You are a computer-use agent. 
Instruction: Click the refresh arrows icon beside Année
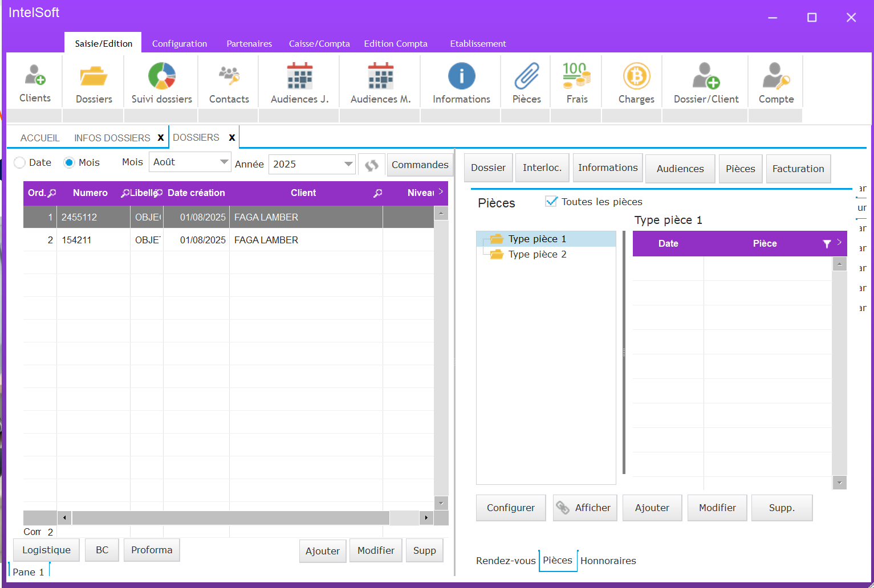[372, 165]
